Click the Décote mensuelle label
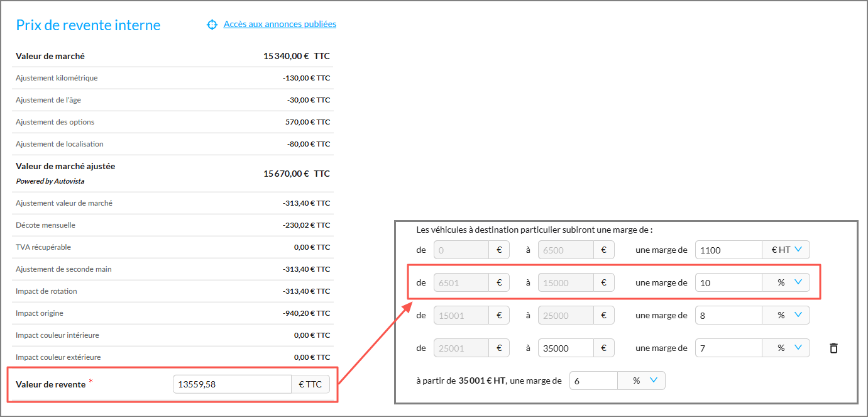Image resolution: width=868 pixels, height=417 pixels. [45, 225]
